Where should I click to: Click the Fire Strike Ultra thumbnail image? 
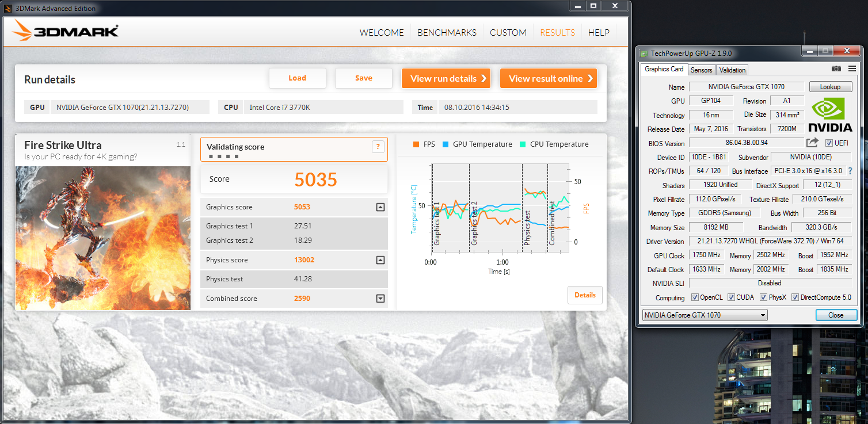pyautogui.click(x=103, y=238)
